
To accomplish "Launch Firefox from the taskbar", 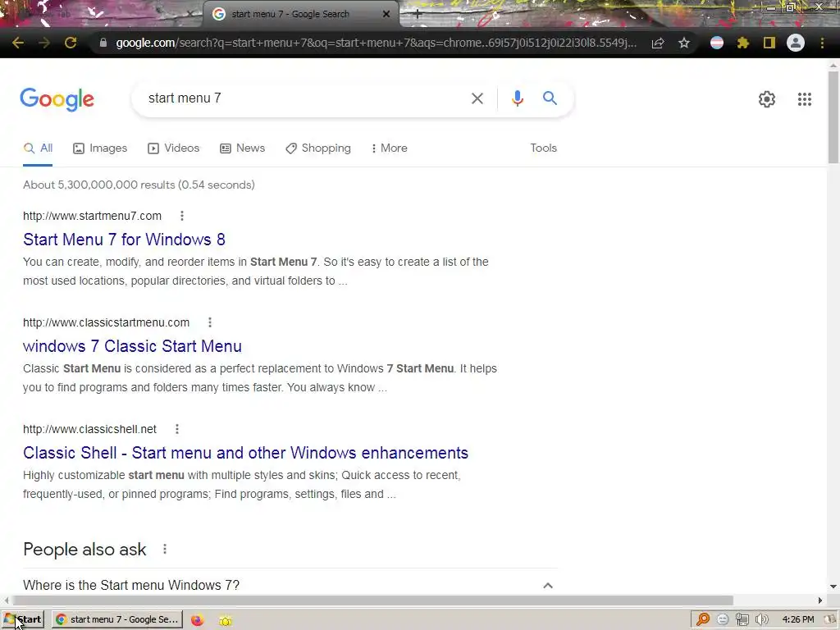I will coord(197,620).
